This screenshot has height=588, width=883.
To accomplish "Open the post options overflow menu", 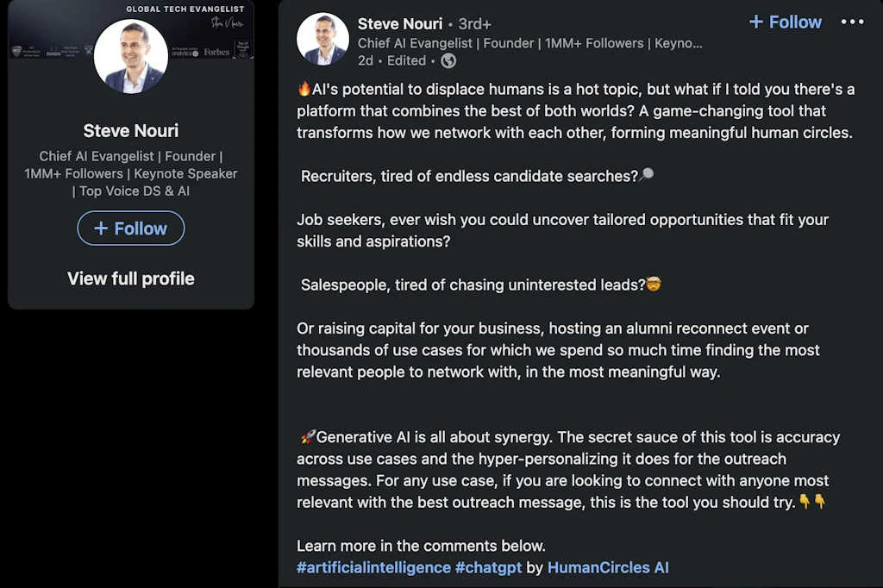I will coord(852,22).
